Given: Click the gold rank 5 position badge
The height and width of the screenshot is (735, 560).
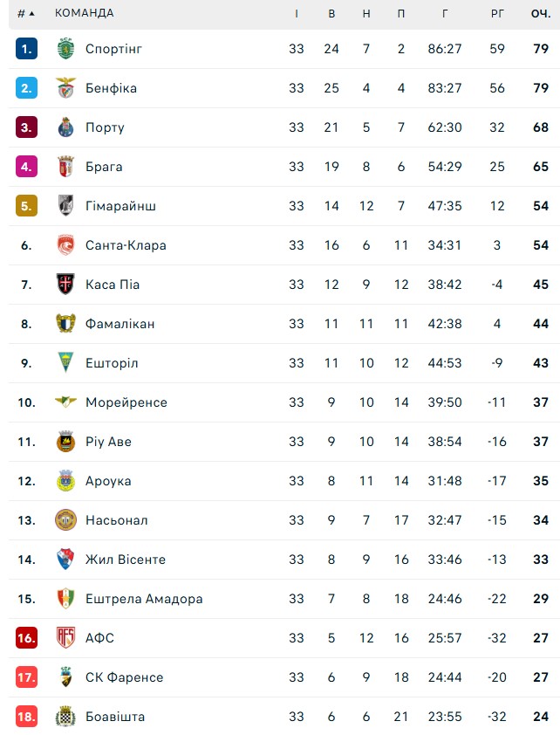Looking at the screenshot, I should 26,206.
